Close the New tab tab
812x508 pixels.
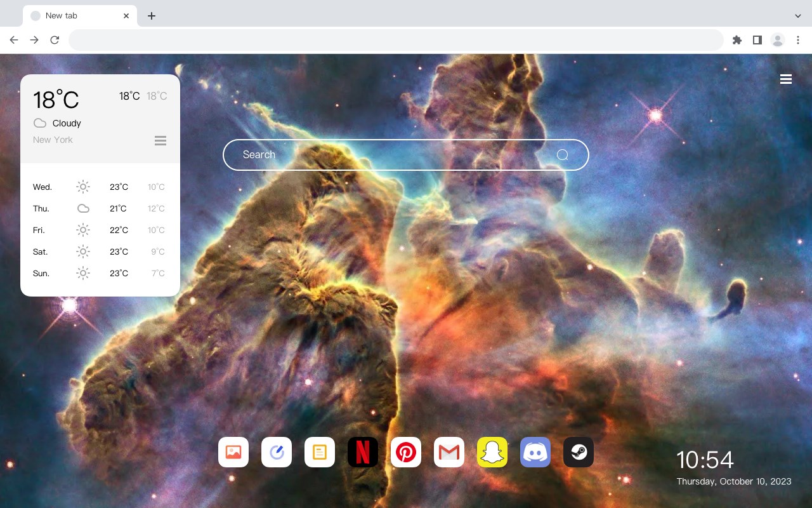click(x=127, y=16)
